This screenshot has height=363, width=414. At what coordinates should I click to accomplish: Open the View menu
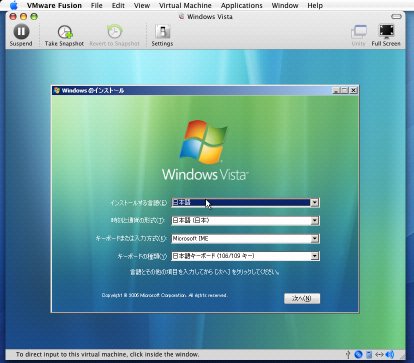click(142, 5)
